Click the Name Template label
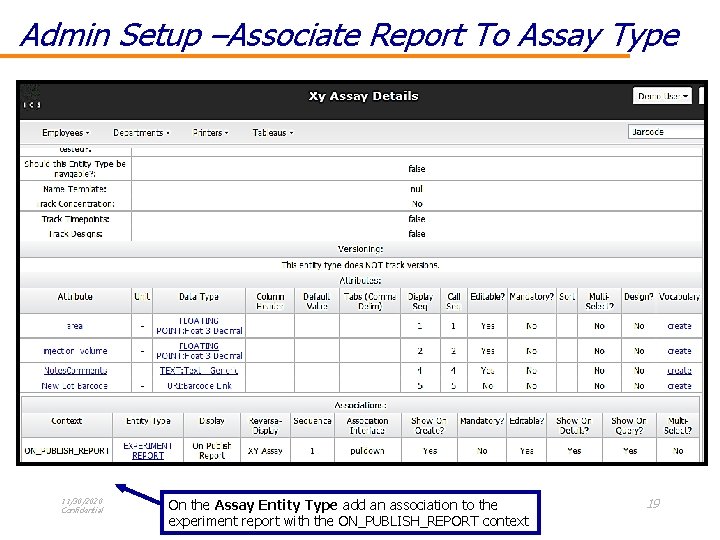This screenshot has height=540, width=720. tap(75, 189)
